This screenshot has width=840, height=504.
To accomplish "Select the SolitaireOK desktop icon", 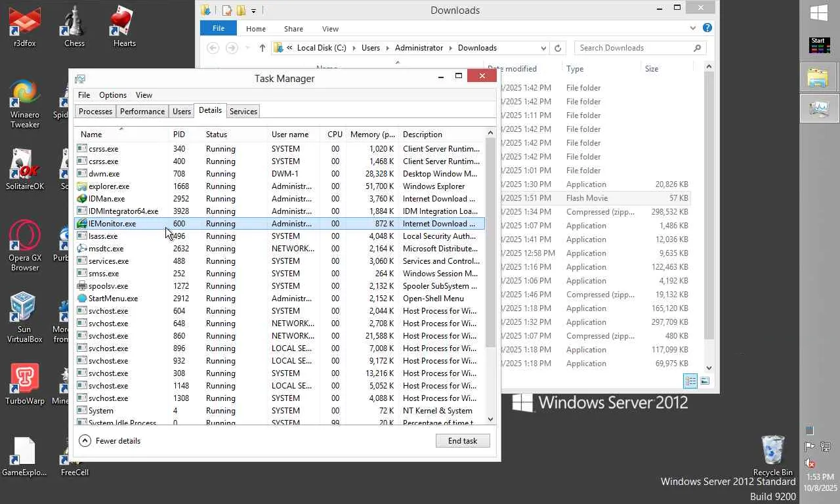I will click(25, 169).
